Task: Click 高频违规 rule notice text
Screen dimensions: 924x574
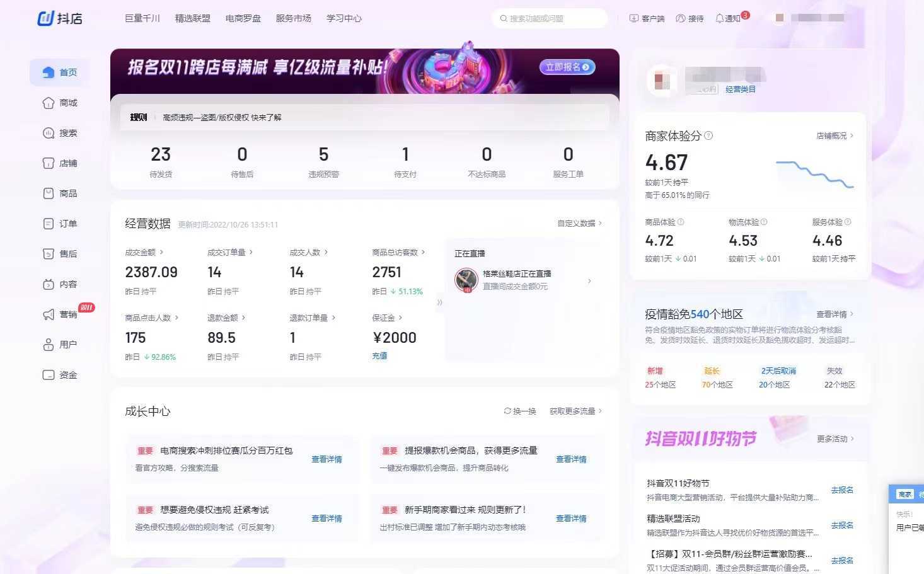Action: coord(222,117)
